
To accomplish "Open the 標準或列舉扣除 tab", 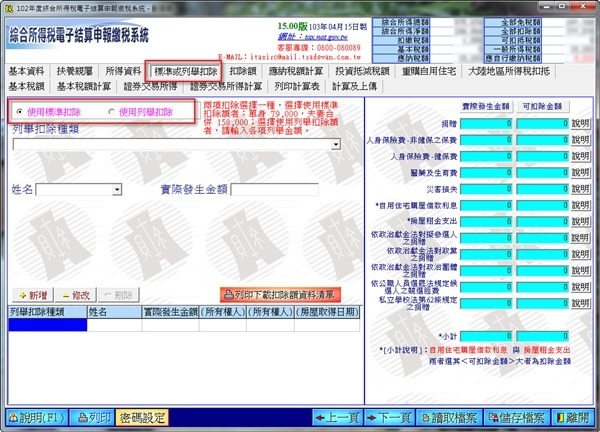I will (x=186, y=71).
